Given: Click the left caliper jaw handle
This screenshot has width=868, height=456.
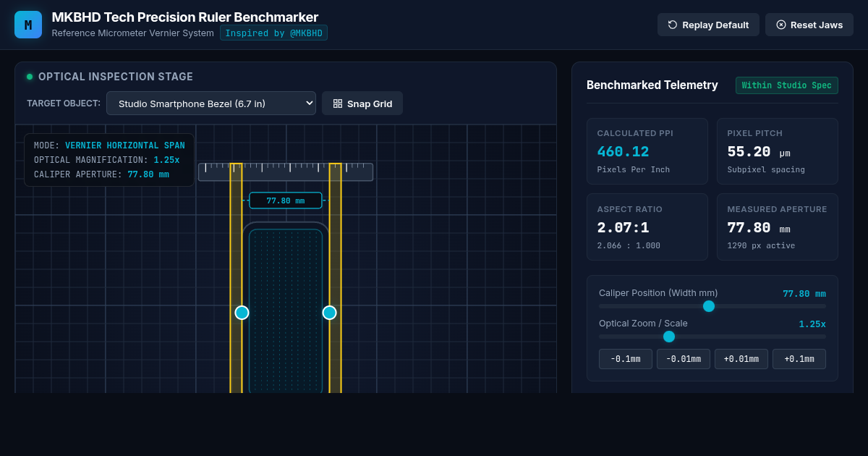Looking at the screenshot, I should point(242,313).
